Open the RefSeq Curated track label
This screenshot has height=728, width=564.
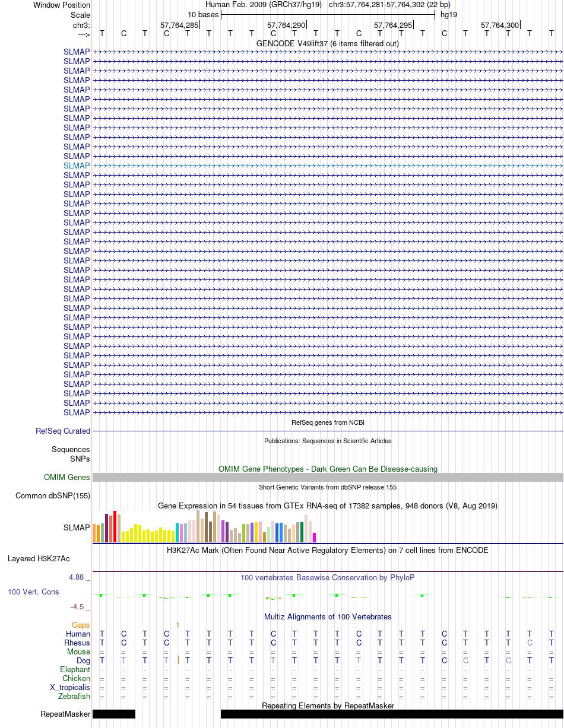63,431
